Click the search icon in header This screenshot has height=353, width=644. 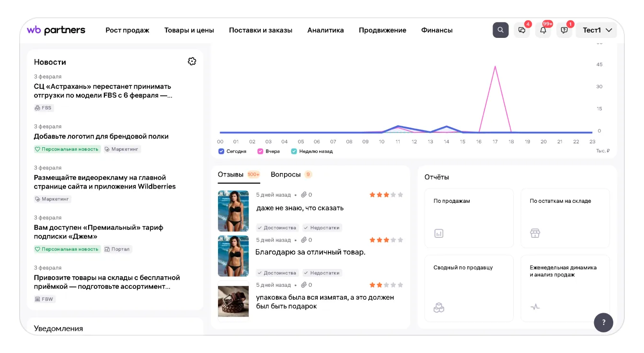[x=500, y=30]
